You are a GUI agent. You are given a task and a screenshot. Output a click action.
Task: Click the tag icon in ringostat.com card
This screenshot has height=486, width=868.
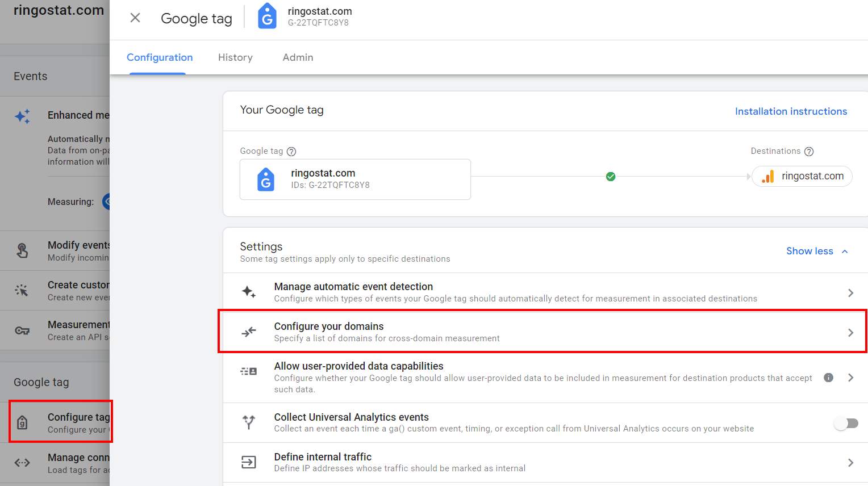pyautogui.click(x=266, y=179)
